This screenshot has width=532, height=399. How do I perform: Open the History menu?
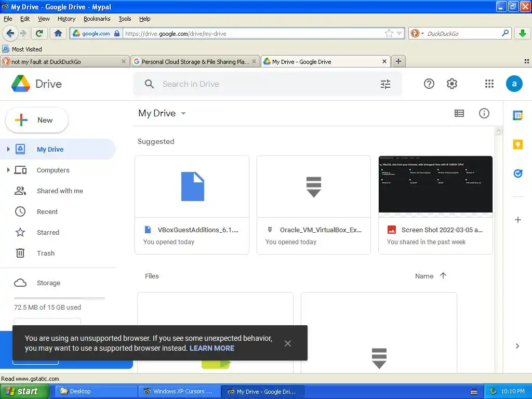66,19
